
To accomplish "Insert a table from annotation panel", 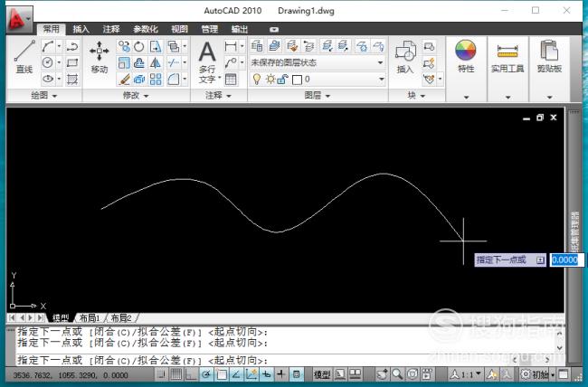I will tap(231, 79).
